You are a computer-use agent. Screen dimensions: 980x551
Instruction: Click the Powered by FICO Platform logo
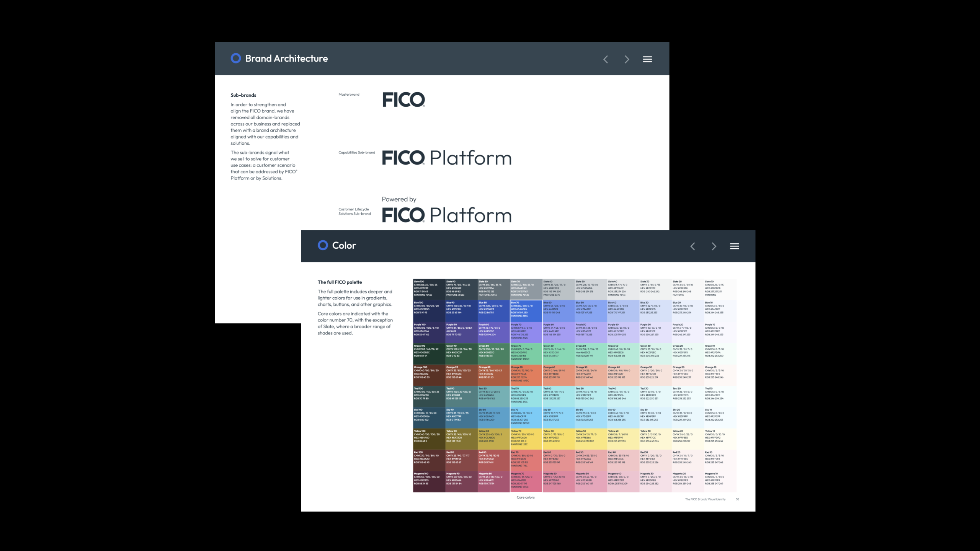click(447, 210)
